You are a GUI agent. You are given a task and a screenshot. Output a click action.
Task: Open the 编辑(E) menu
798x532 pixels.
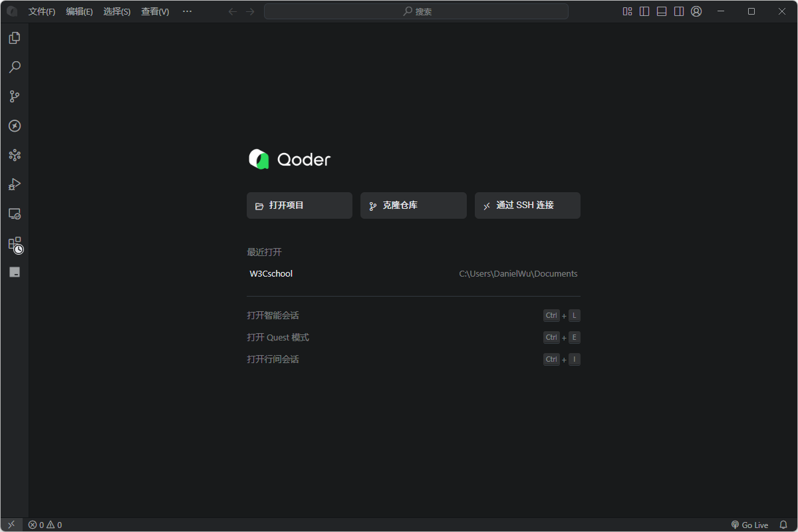pyautogui.click(x=80, y=11)
